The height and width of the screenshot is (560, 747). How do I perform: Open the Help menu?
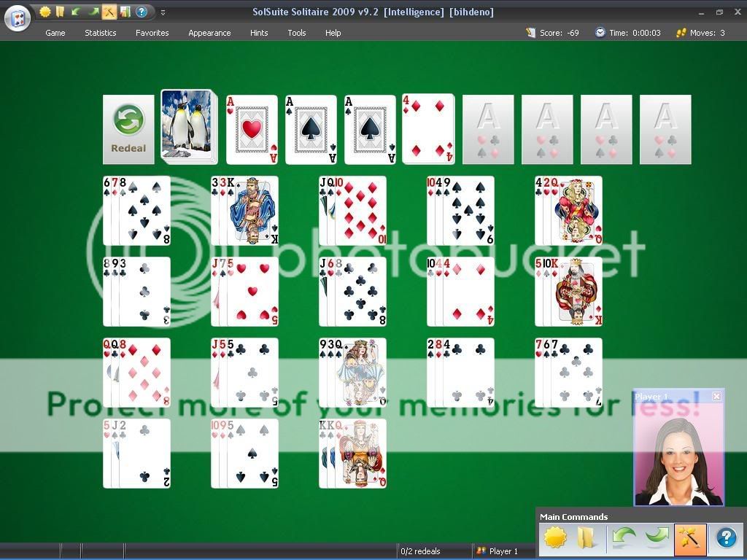333,33
